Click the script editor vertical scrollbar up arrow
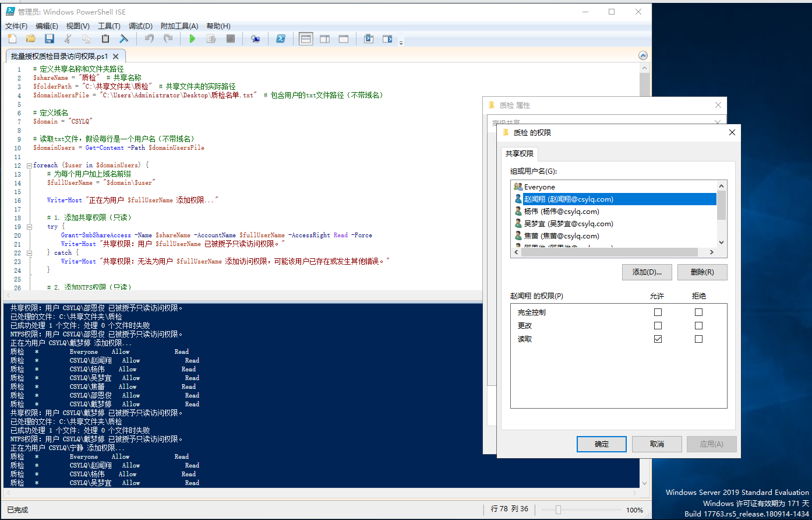This screenshot has width=812, height=520. coord(644,68)
